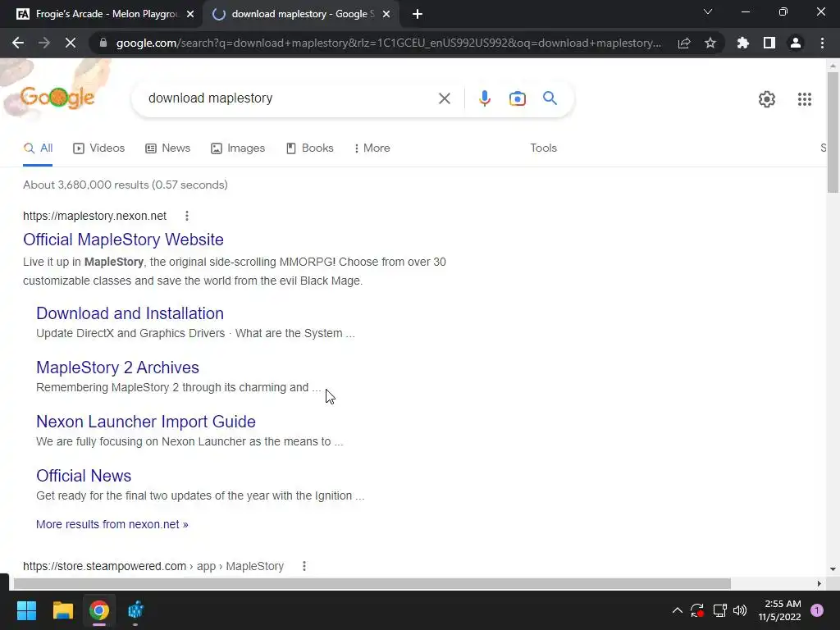840x630 pixels.
Task: Click the scroll down arrow
Action: click(x=833, y=569)
